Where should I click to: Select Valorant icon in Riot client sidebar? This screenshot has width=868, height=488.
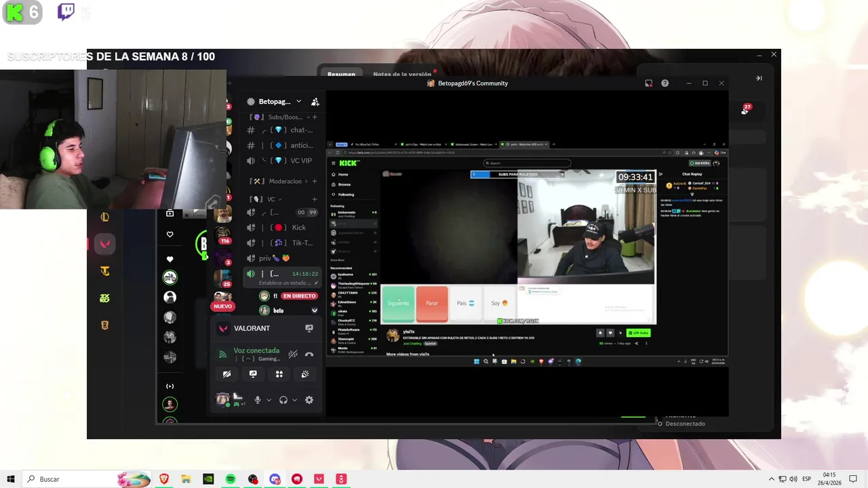tap(104, 244)
